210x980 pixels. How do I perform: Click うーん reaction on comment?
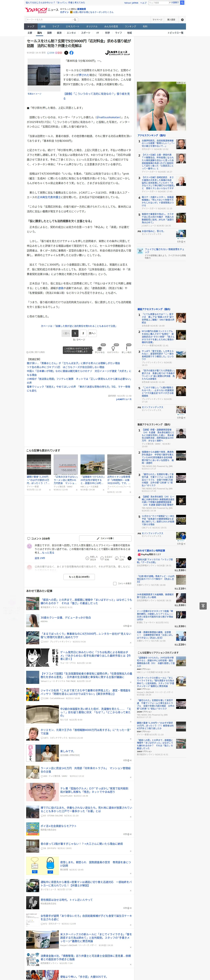120,558
